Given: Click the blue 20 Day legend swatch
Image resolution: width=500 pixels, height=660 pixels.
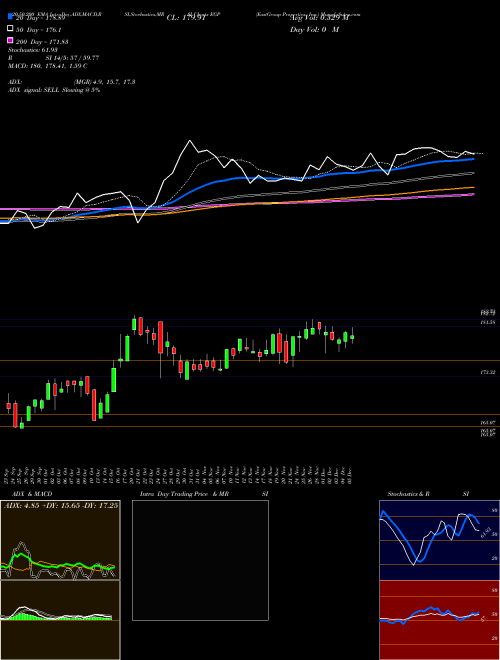Looking at the screenshot, I should [11, 17].
